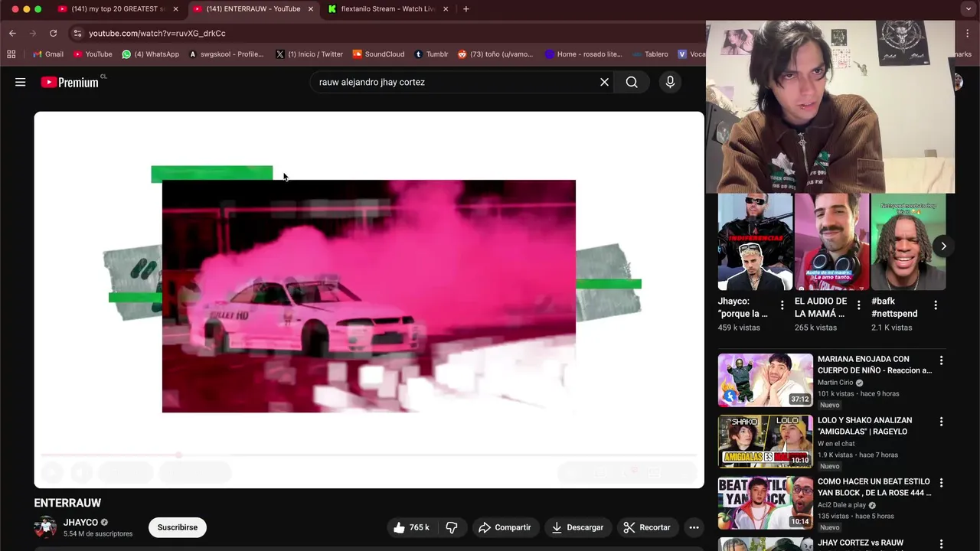Start voice search with the microphone
Viewport: 980px width, 551px height.
[x=670, y=82]
